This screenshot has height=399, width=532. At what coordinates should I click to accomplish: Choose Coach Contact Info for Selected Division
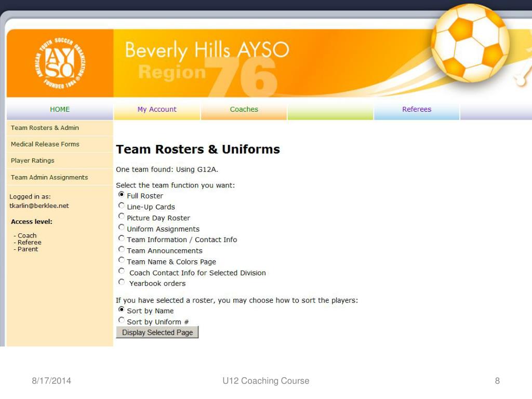coord(122,271)
